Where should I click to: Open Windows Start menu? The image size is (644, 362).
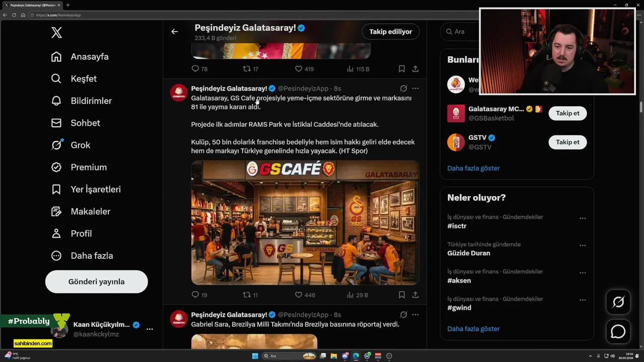pos(255,356)
